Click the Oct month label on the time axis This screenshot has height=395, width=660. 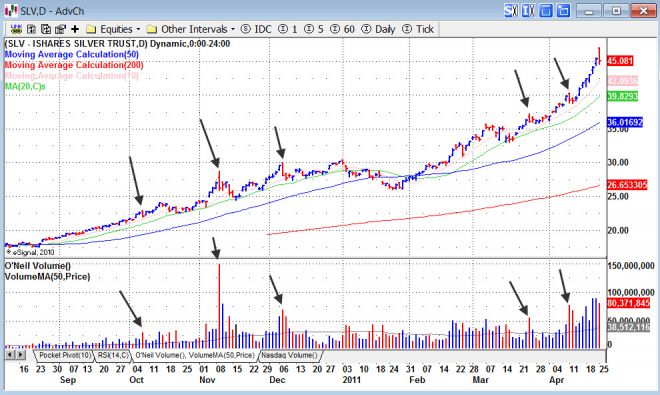pos(136,380)
